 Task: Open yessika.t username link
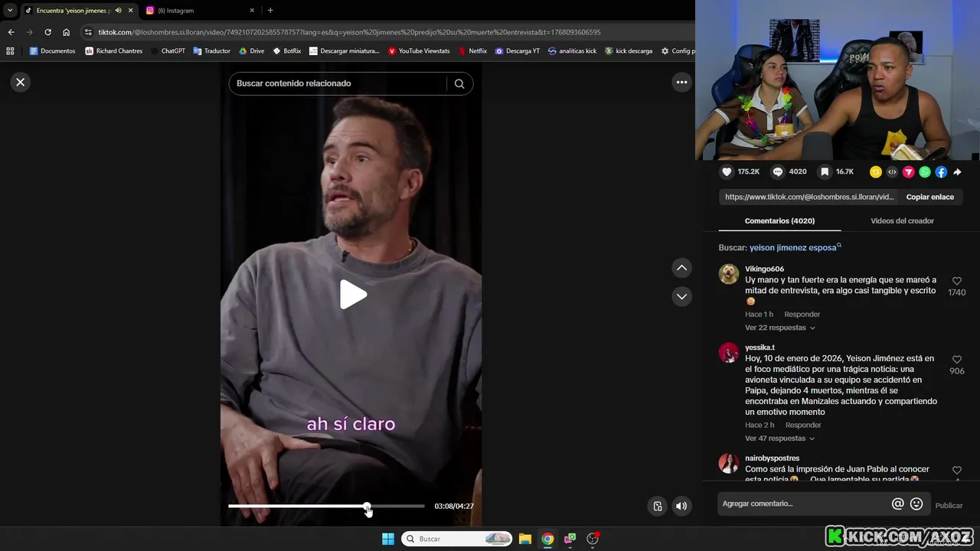click(x=759, y=347)
